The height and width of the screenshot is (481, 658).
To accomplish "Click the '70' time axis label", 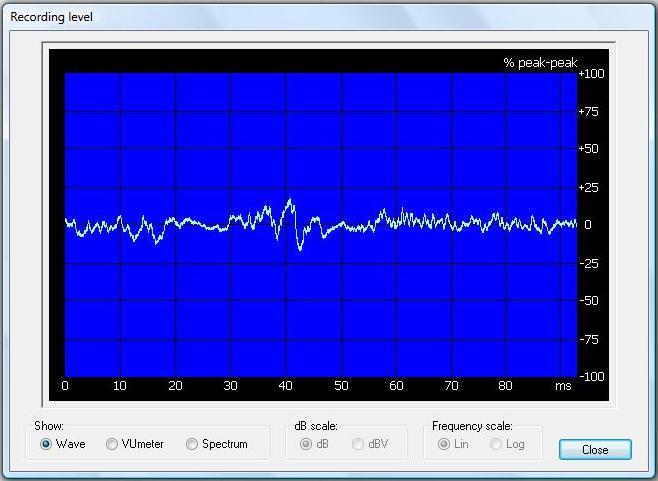I will [x=451, y=385].
